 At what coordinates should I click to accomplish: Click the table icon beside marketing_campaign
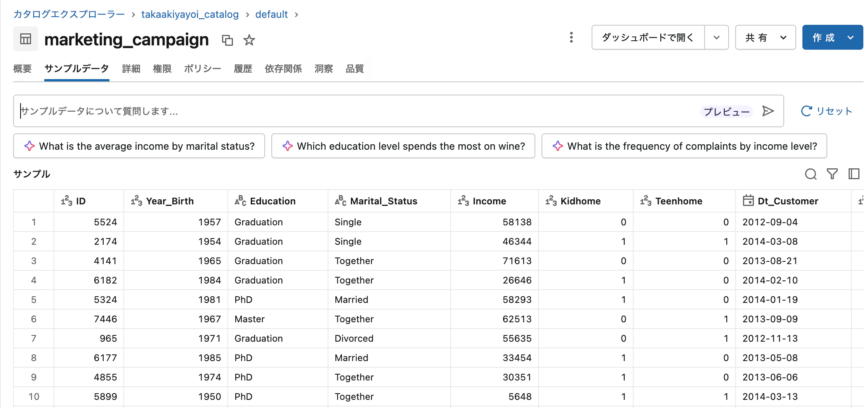point(26,39)
